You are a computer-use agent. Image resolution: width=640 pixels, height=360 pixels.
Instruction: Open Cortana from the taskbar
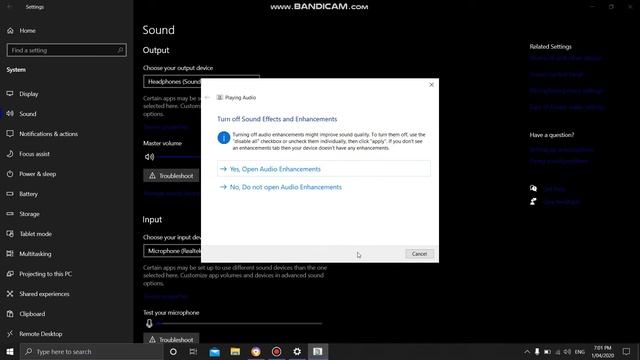[173, 351]
